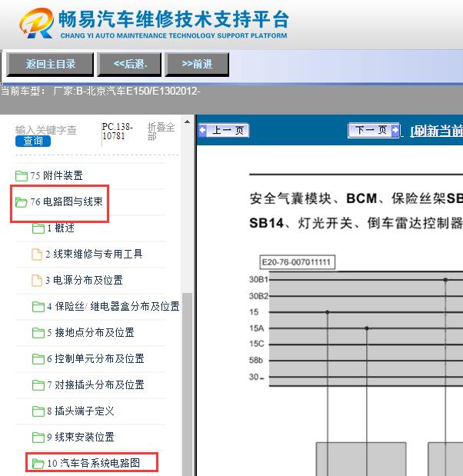Screen dimensions: 463x476
Task: Click folder icon beside 8 插头端子定义
Action: (x=38, y=411)
